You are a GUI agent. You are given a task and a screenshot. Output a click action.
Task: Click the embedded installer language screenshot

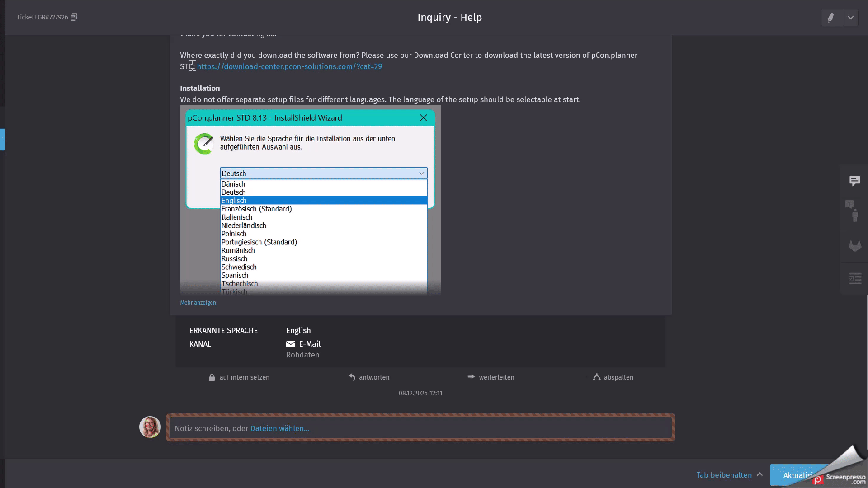point(310,200)
